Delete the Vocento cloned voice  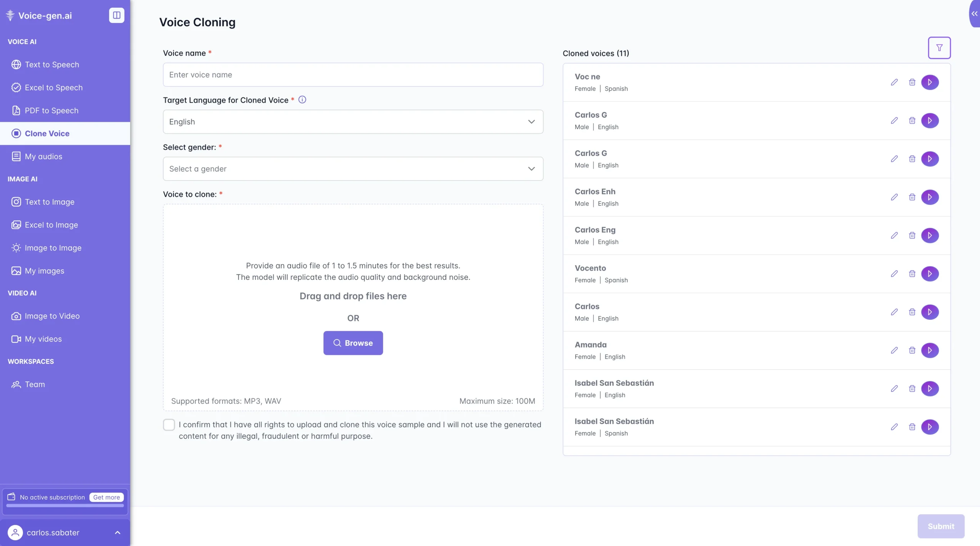pos(912,273)
